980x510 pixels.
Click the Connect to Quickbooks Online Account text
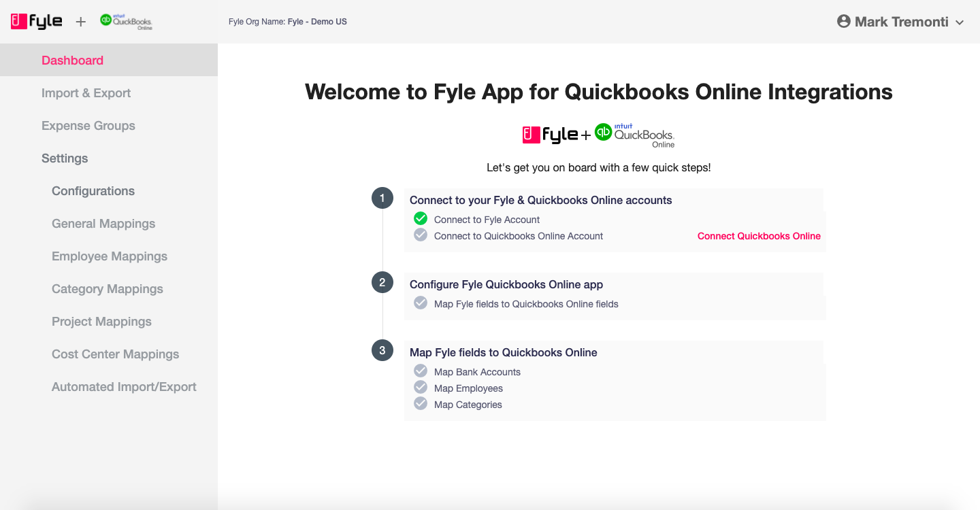(519, 236)
